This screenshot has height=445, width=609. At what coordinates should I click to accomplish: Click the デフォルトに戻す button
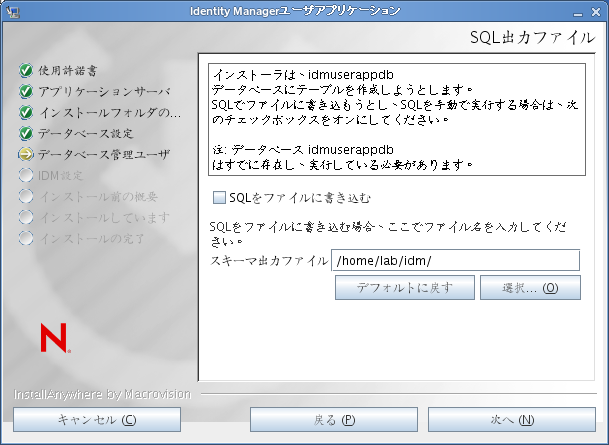pos(405,287)
